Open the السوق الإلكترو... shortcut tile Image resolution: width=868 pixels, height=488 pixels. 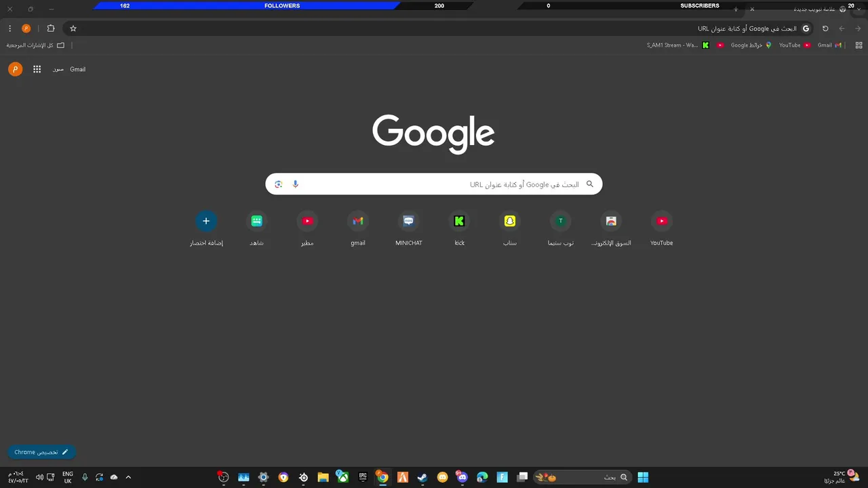coord(611,228)
